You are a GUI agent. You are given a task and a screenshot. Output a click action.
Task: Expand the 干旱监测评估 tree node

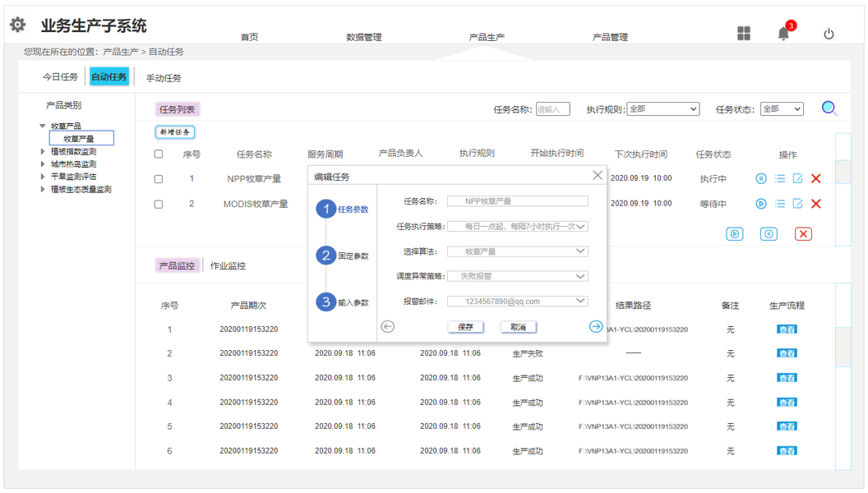(x=43, y=177)
